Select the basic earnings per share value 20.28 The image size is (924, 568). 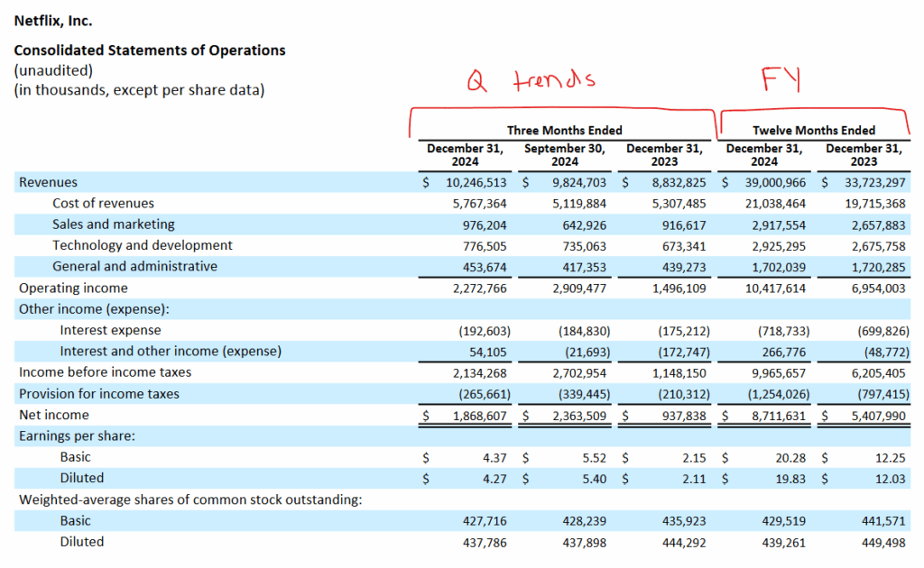point(790,458)
